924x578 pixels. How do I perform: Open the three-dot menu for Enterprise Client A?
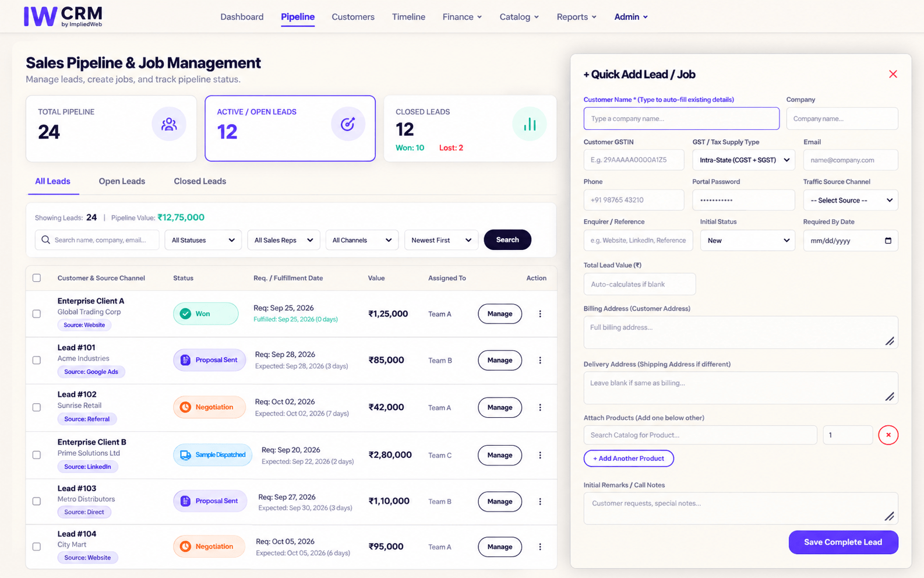tap(540, 314)
